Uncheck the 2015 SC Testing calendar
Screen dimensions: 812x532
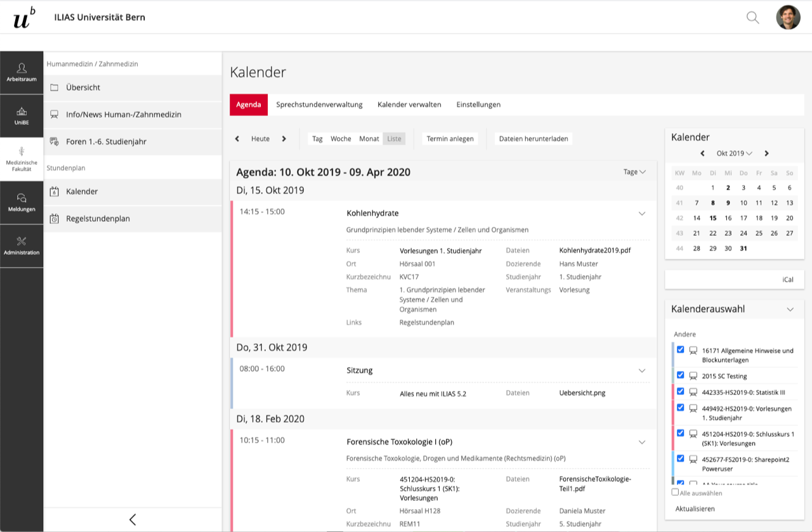[681, 375]
